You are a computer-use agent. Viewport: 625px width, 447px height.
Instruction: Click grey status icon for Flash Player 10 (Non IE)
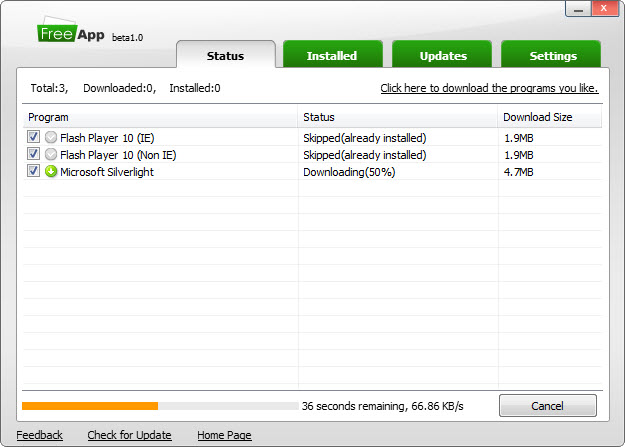tap(51, 154)
